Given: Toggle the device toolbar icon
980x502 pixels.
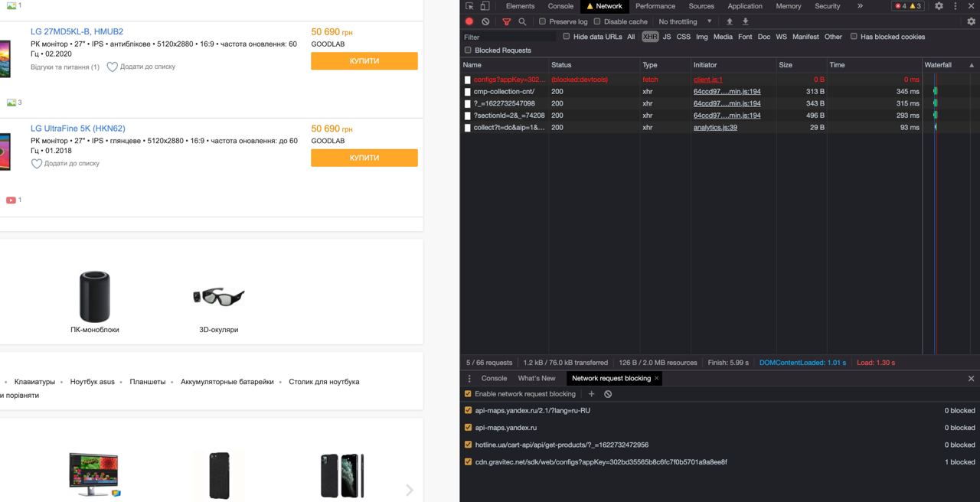Looking at the screenshot, I should pyautogui.click(x=485, y=6).
